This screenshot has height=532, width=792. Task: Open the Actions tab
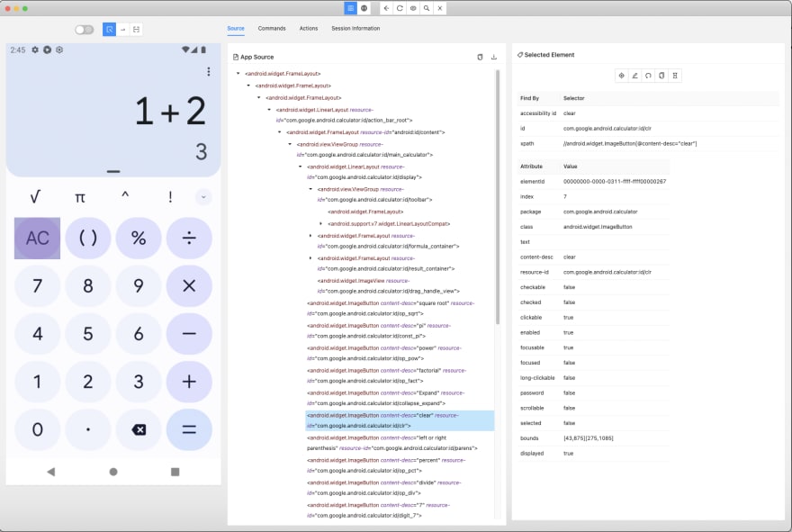coord(309,28)
